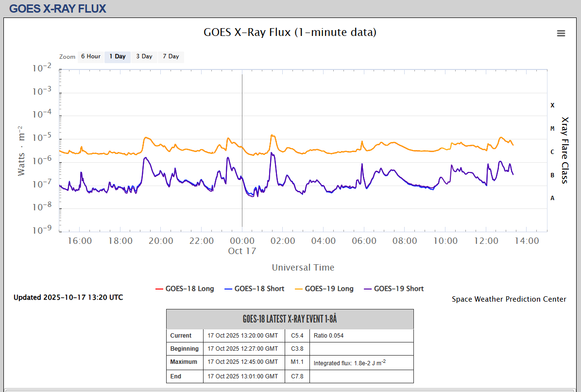The width and height of the screenshot is (581, 392).
Task: Toggle GOES-19 Long legend label
Action: pyautogui.click(x=329, y=289)
